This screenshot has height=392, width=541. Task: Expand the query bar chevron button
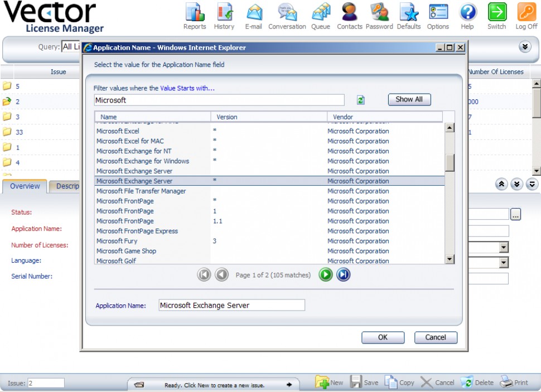525,47
